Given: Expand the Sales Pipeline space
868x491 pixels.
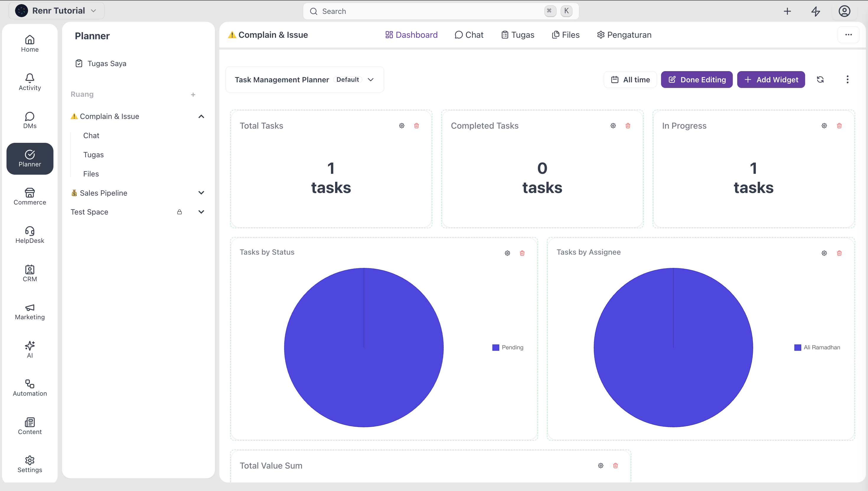Looking at the screenshot, I should tap(201, 193).
